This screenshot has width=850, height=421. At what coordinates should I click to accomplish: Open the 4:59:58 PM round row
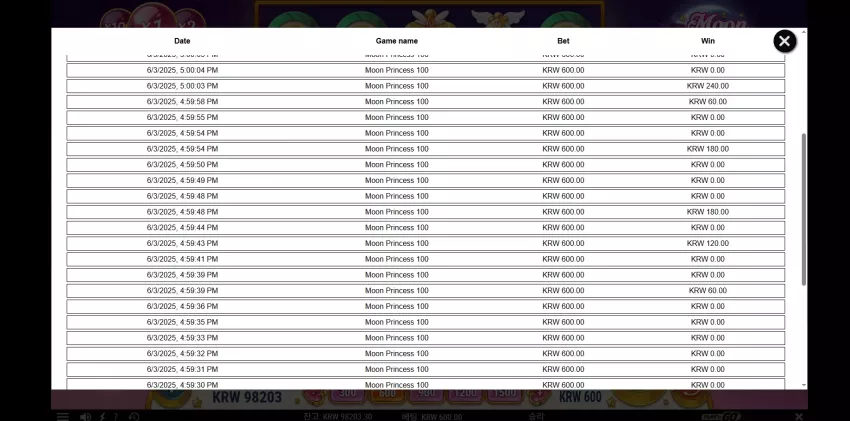[x=426, y=102]
